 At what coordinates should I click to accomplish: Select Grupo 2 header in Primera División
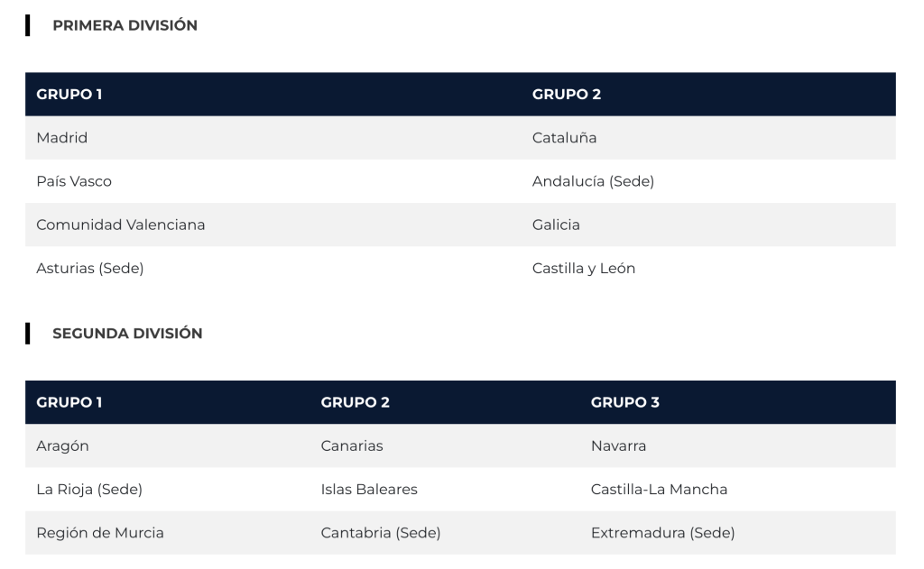point(567,95)
